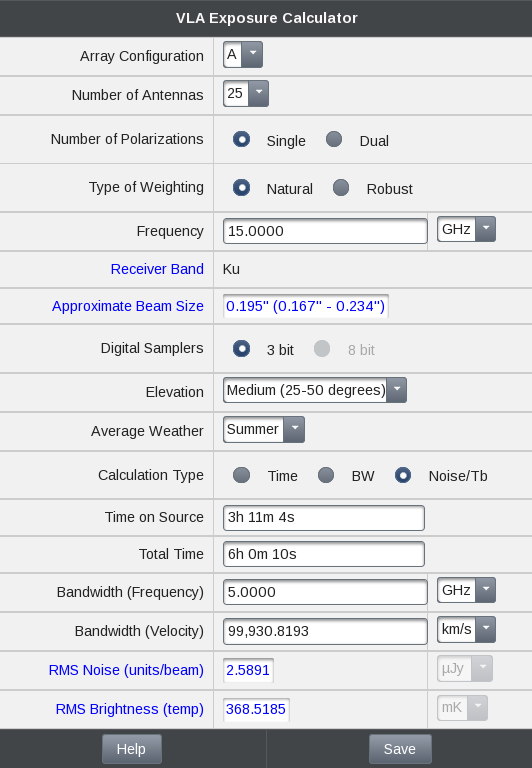Focus the Frequency input field
The height and width of the screenshot is (768, 532).
point(325,231)
